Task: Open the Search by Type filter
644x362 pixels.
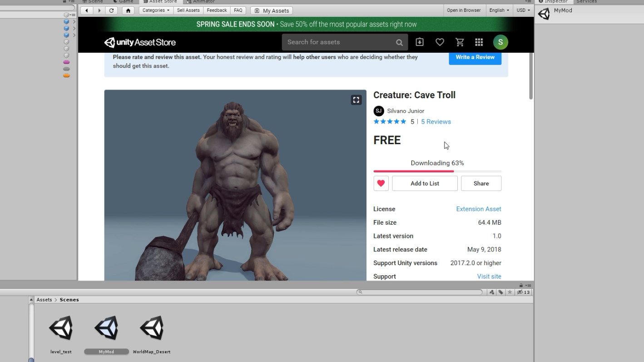Action: tap(492, 292)
